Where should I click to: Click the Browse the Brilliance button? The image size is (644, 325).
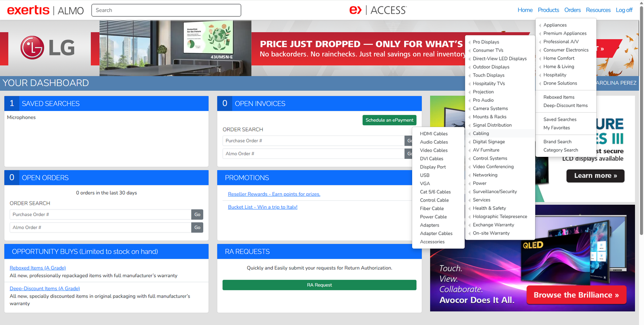[x=576, y=295]
